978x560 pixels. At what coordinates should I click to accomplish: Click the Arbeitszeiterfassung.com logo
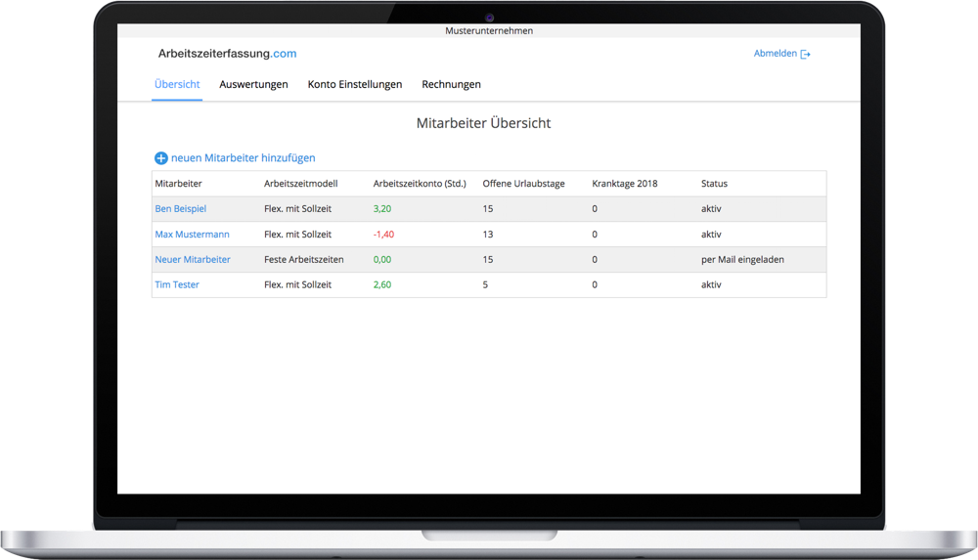point(227,54)
